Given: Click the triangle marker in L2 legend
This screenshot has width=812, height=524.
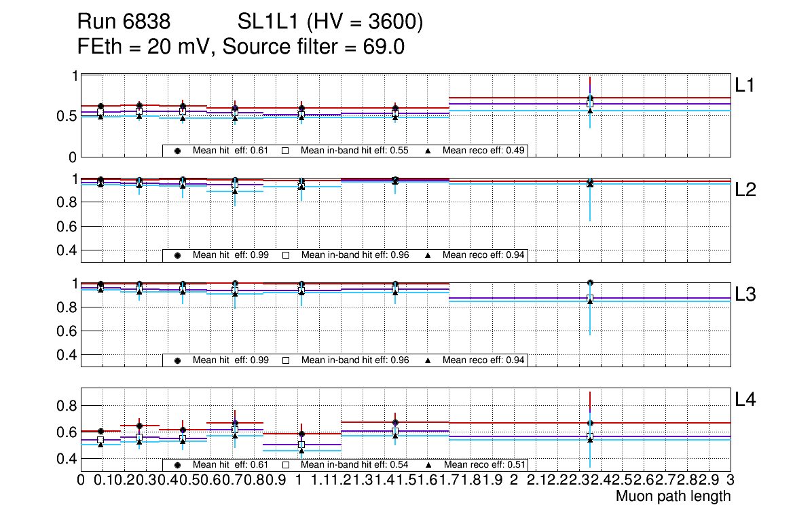Looking at the screenshot, I should pos(428,255).
